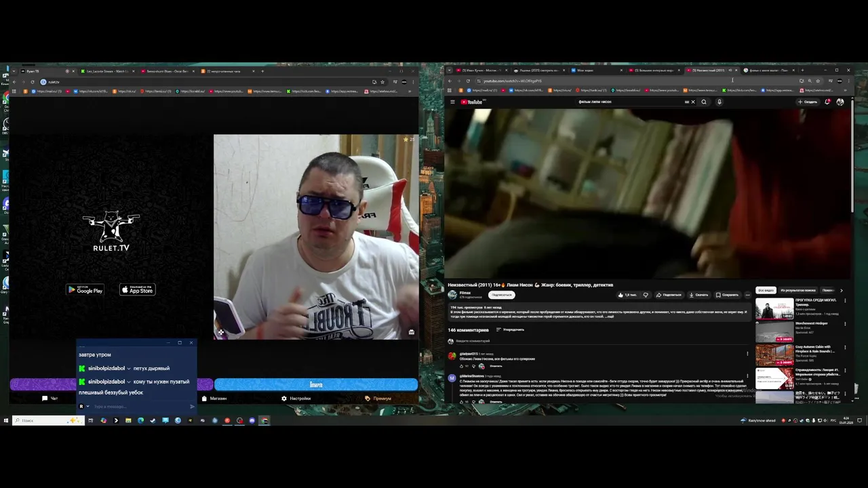
Task: Click the report icon on webcam corner
Action: pos(411,332)
